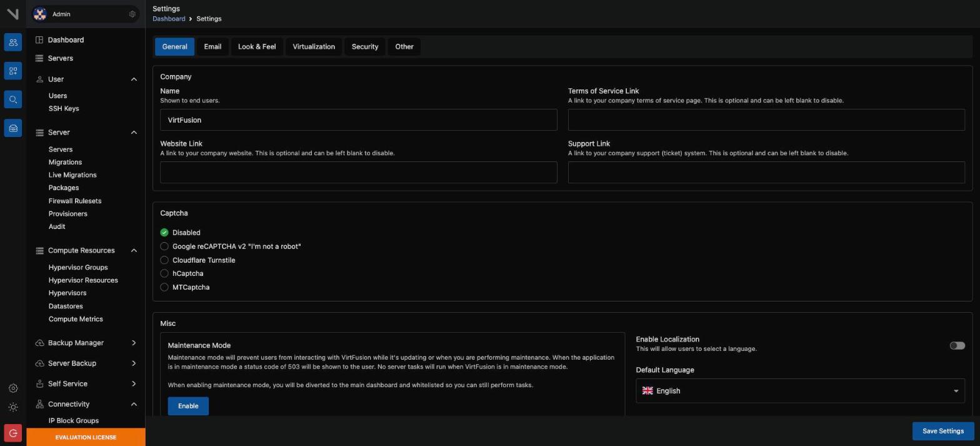This screenshot has width=980, height=446.
Task: Click the Save Settings button
Action: tap(942, 431)
